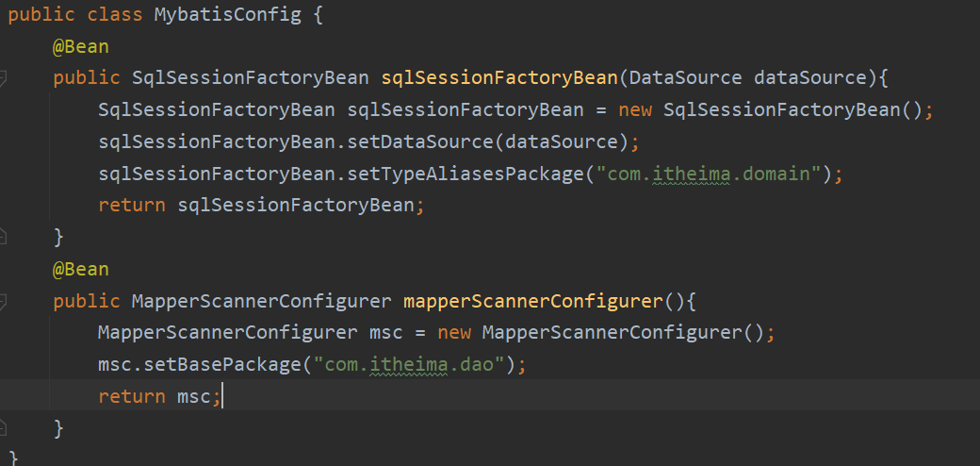980x466 pixels.
Task: Click the second @Bean annotation
Action: [80, 269]
